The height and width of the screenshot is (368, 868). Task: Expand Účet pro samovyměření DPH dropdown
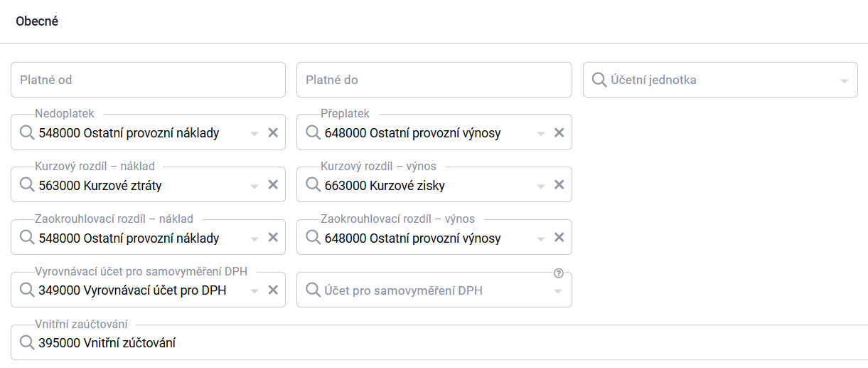click(558, 290)
